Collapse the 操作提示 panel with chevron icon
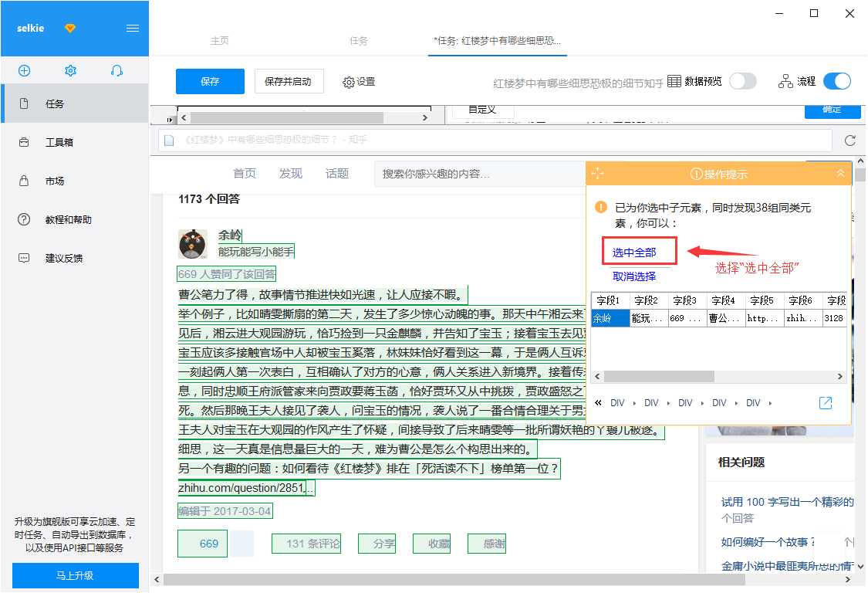Viewport: 868px width, 593px height. coord(840,174)
